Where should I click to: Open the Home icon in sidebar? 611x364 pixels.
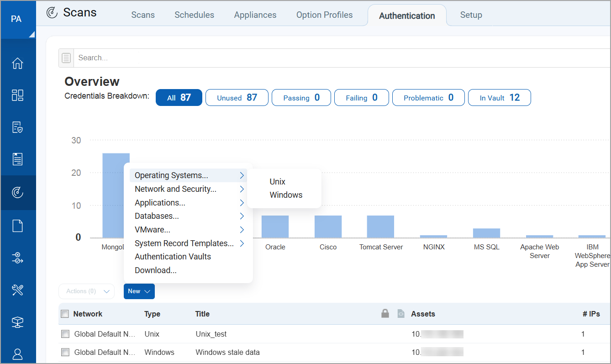[x=17, y=63]
